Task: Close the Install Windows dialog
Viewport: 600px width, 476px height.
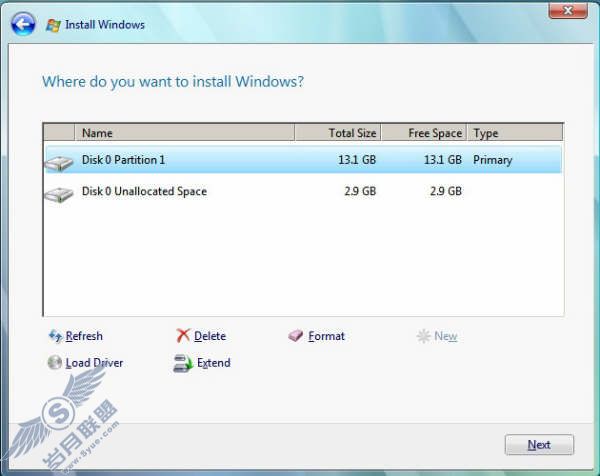Action: click(x=568, y=10)
